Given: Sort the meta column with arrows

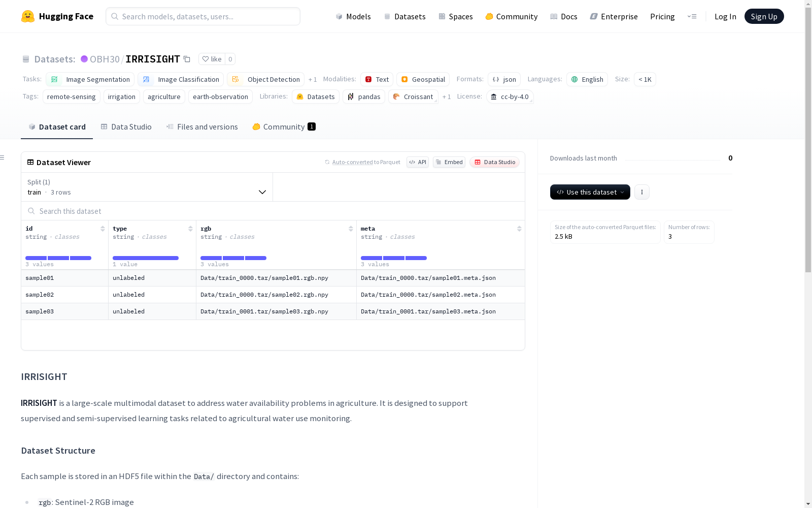Looking at the screenshot, I should [519, 229].
